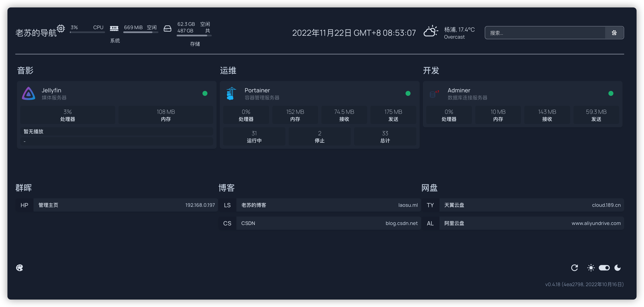Click the moon dark-mode icon
644x307 pixels.
pyautogui.click(x=618, y=268)
